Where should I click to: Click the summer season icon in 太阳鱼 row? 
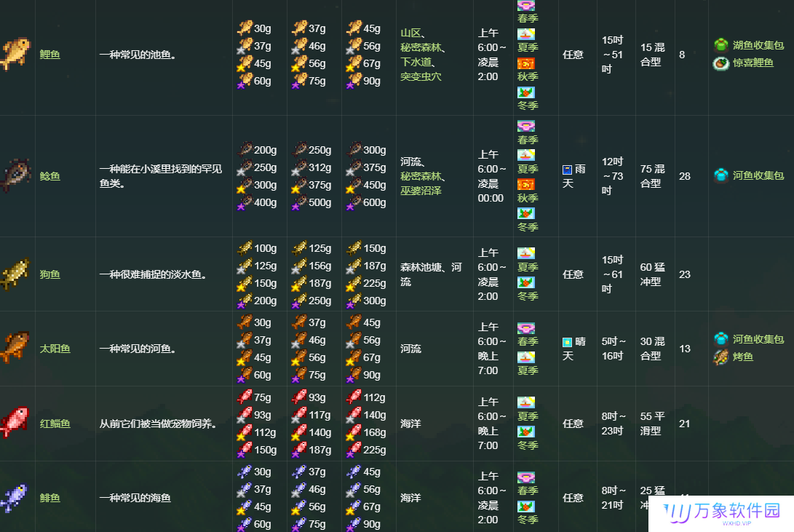click(526, 357)
